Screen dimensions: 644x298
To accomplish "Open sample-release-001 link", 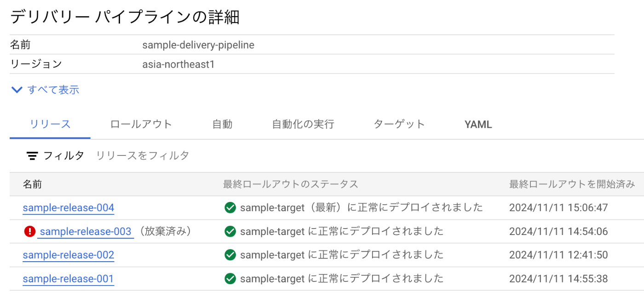I will (68, 279).
